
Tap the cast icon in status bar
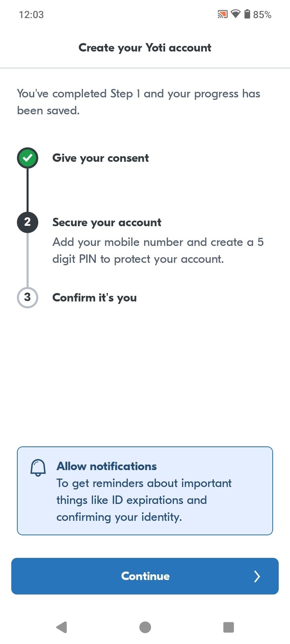[222, 15]
